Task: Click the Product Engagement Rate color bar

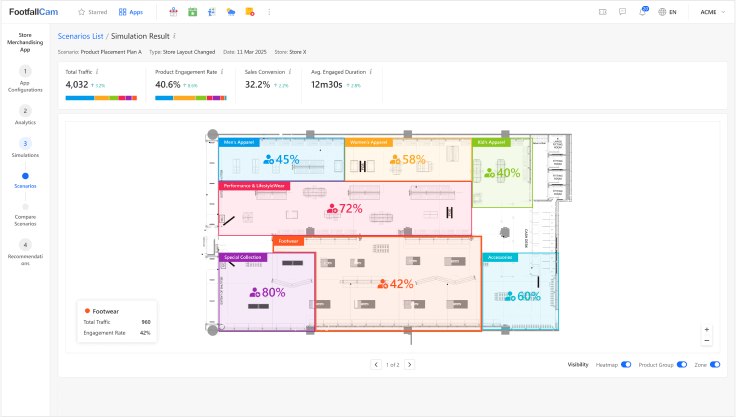Action: [191, 98]
